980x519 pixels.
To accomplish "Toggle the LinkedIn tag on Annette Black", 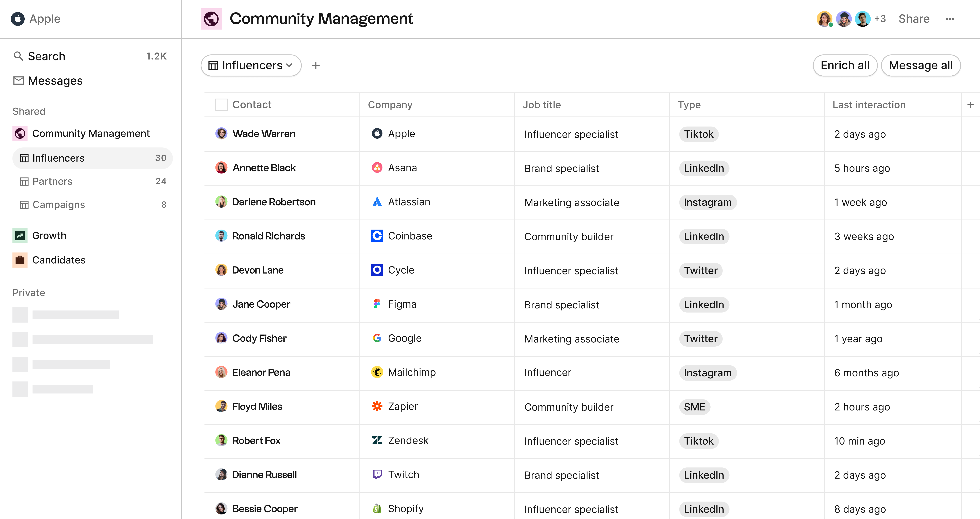I will click(704, 168).
